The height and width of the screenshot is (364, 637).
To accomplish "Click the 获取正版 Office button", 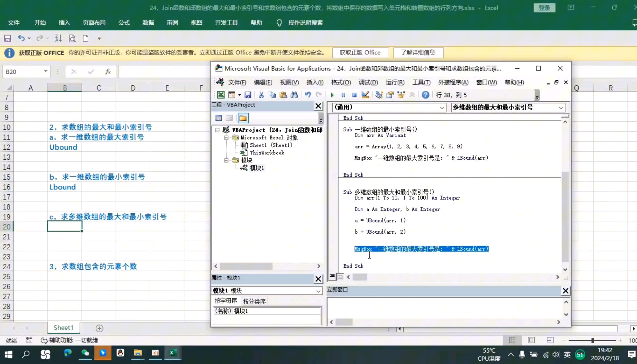I will coord(360,53).
